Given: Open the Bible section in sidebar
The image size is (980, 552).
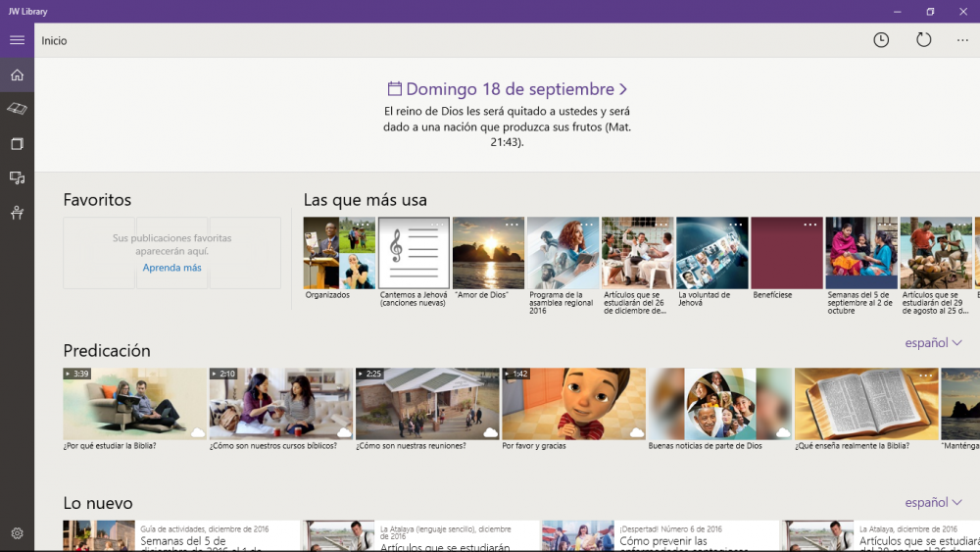Looking at the screenshot, I should tap(17, 109).
